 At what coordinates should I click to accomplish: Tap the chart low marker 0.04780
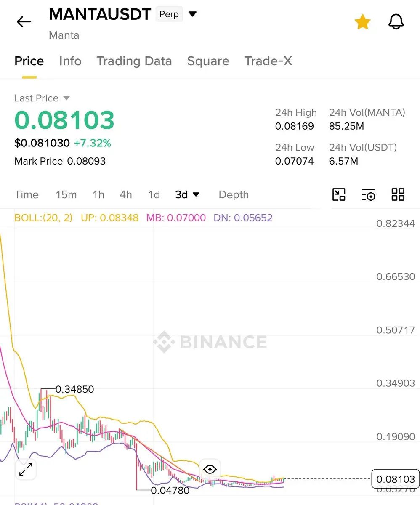point(170,490)
